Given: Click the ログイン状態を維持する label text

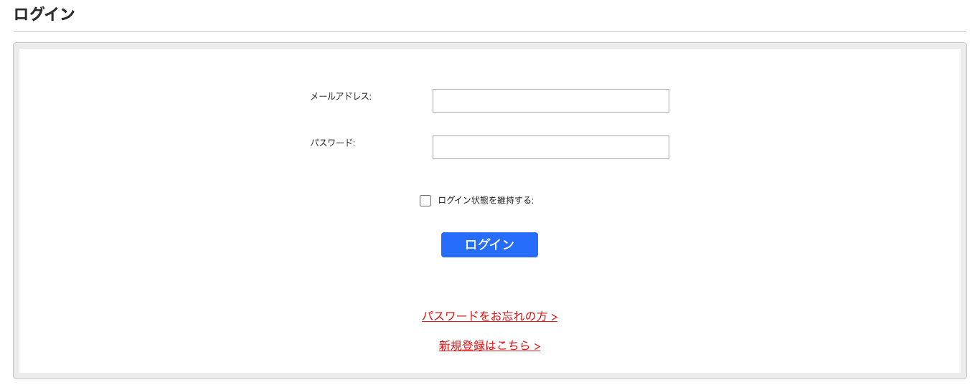Looking at the screenshot, I should (486, 201).
